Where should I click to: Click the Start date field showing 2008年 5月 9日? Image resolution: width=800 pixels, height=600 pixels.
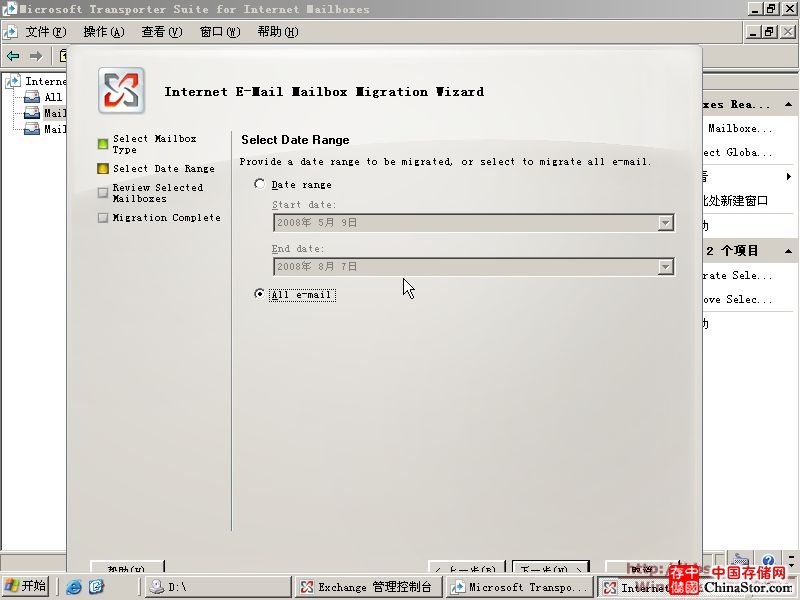click(x=473, y=223)
